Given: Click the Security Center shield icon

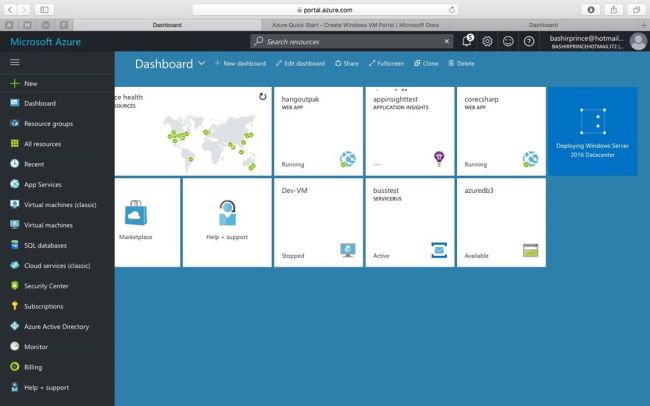Looking at the screenshot, I should [15, 286].
